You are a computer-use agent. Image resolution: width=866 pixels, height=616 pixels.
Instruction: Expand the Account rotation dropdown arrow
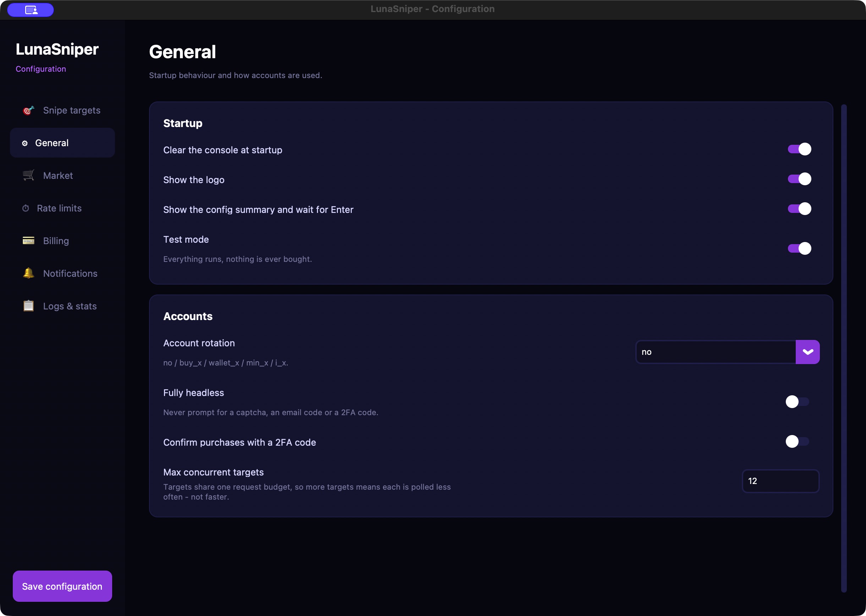807,352
